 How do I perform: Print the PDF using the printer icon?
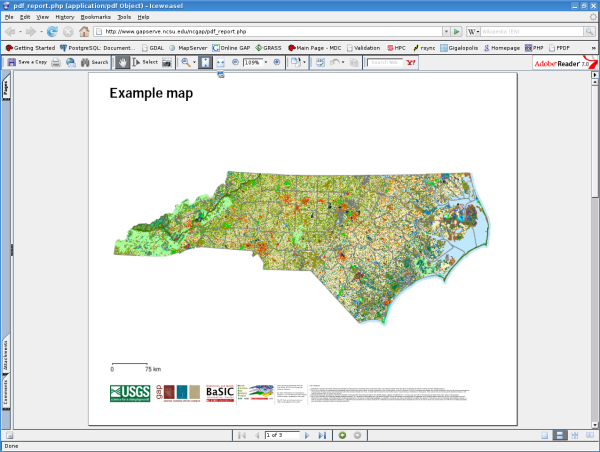[x=56, y=62]
